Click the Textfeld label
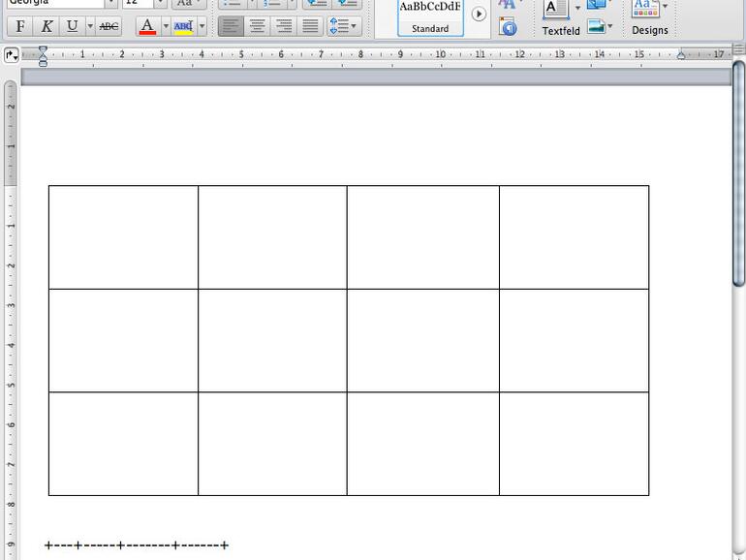This screenshot has height=560, width=746. click(x=561, y=31)
